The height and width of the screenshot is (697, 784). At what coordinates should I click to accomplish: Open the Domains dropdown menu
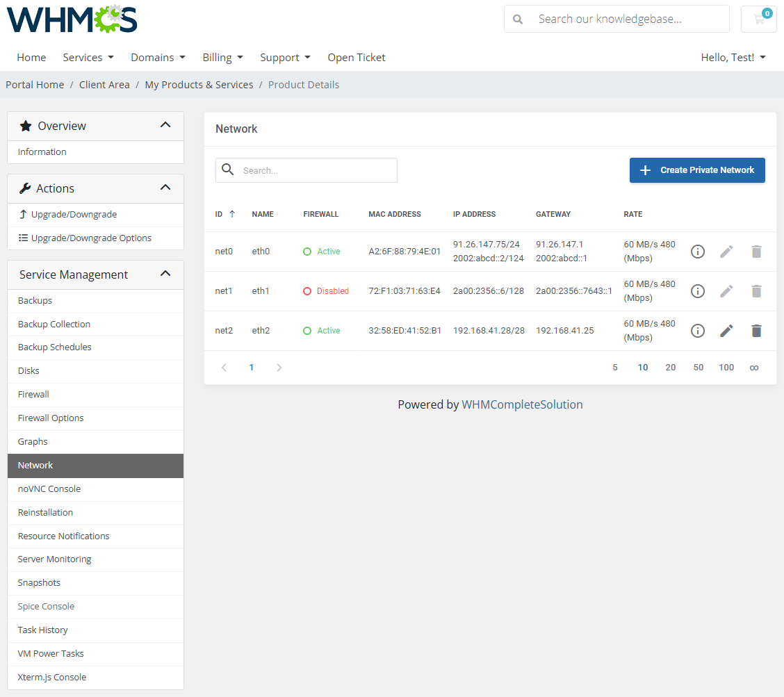[158, 58]
